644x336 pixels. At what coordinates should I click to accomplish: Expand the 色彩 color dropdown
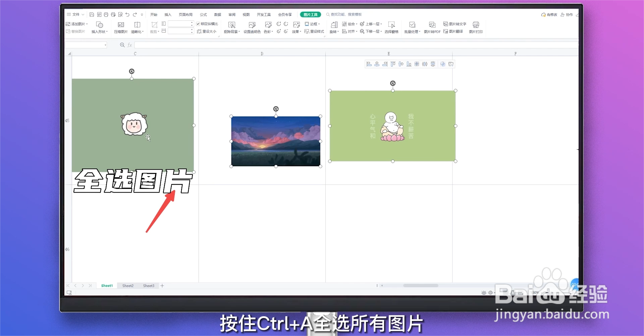[x=272, y=32]
